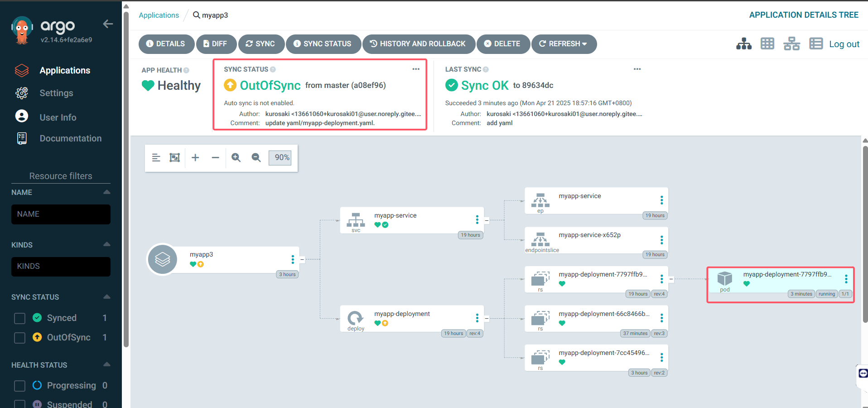Click the LAST SYNC help icon

tap(486, 69)
